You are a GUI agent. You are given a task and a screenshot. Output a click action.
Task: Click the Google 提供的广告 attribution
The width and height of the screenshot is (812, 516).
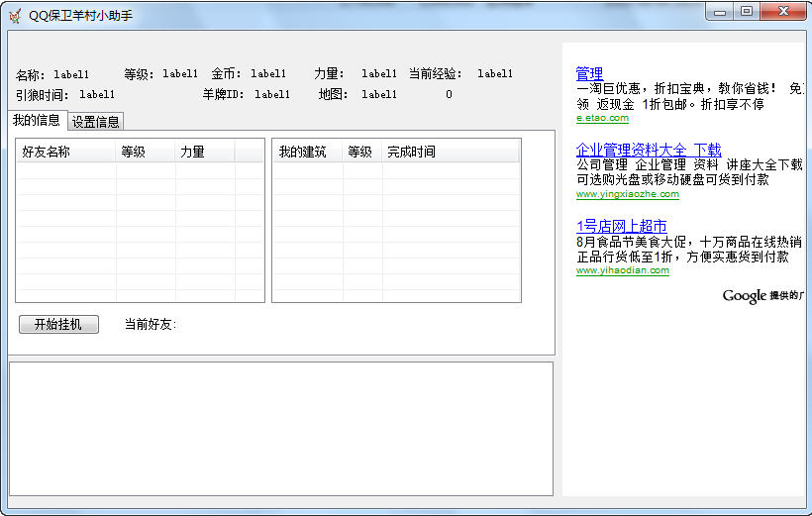(x=763, y=296)
